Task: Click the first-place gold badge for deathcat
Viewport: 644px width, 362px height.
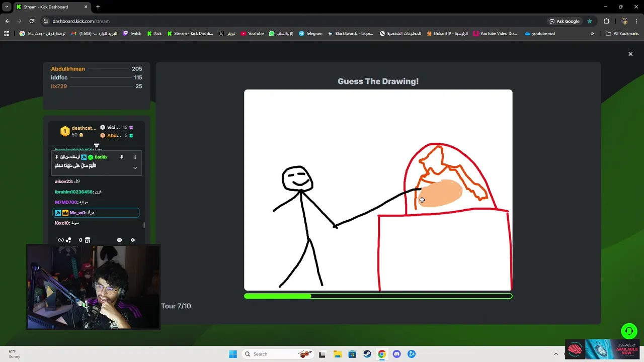Action: pos(65,131)
